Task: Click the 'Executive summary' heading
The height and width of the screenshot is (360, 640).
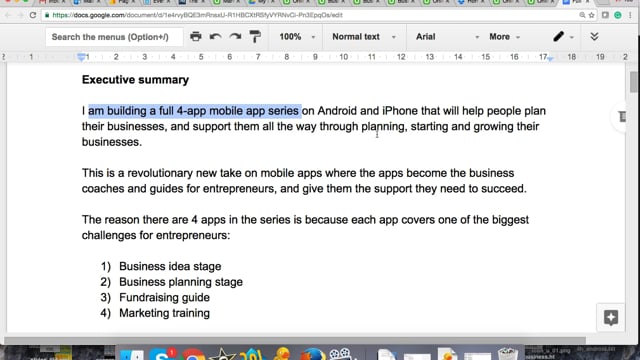Action: (x=135, y=80)
